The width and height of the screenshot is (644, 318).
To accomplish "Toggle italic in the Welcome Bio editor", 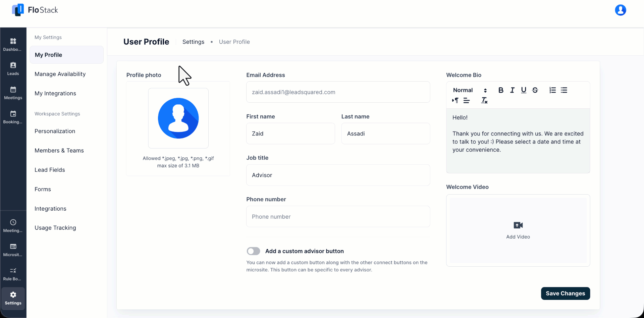I will click(512, 90).
